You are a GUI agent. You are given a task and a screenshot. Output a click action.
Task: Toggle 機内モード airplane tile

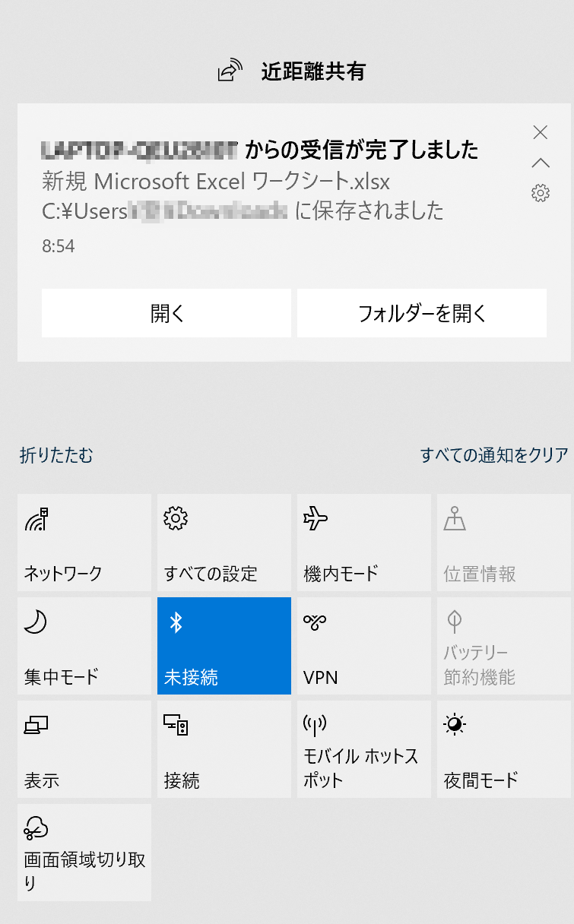pos(364,543)
